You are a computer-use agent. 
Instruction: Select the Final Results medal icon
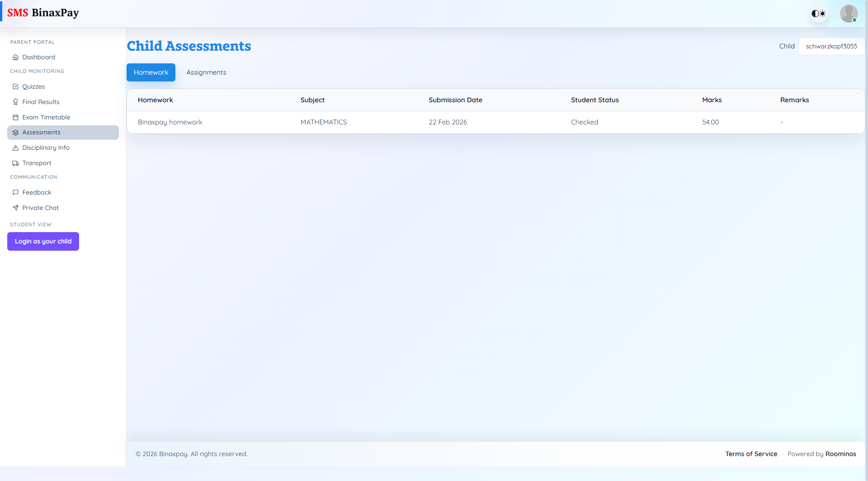coord(15,102)
